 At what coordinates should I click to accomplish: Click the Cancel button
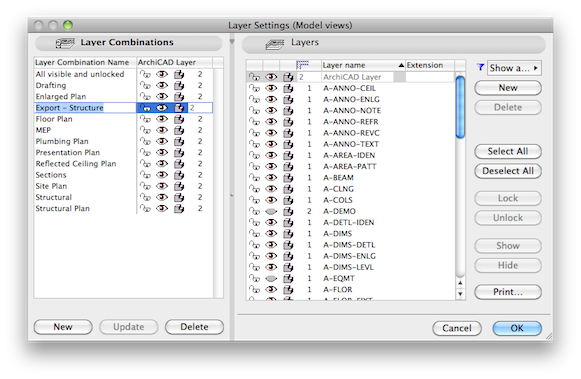(x=457, y=328)
